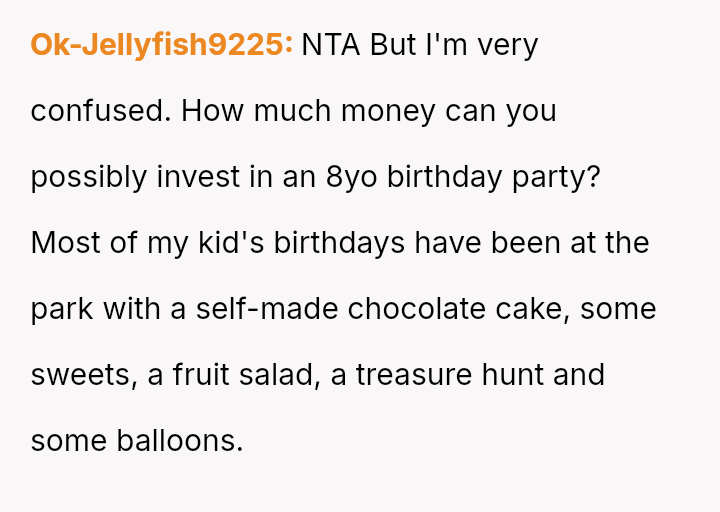
Task: Click on the word "birthdays"
Action: click(326, 243)
